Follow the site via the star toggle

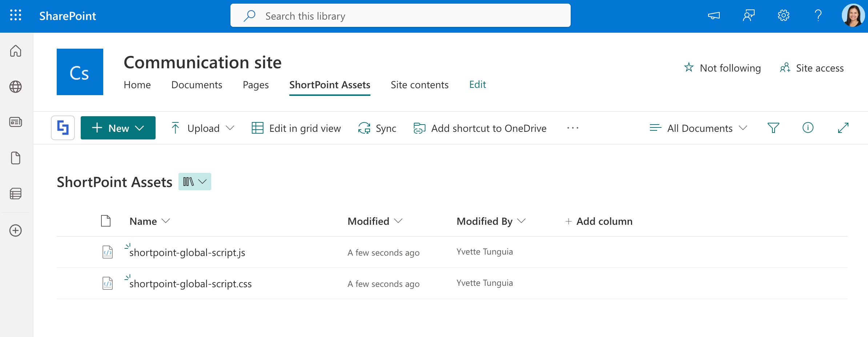(x=689, y=68)
